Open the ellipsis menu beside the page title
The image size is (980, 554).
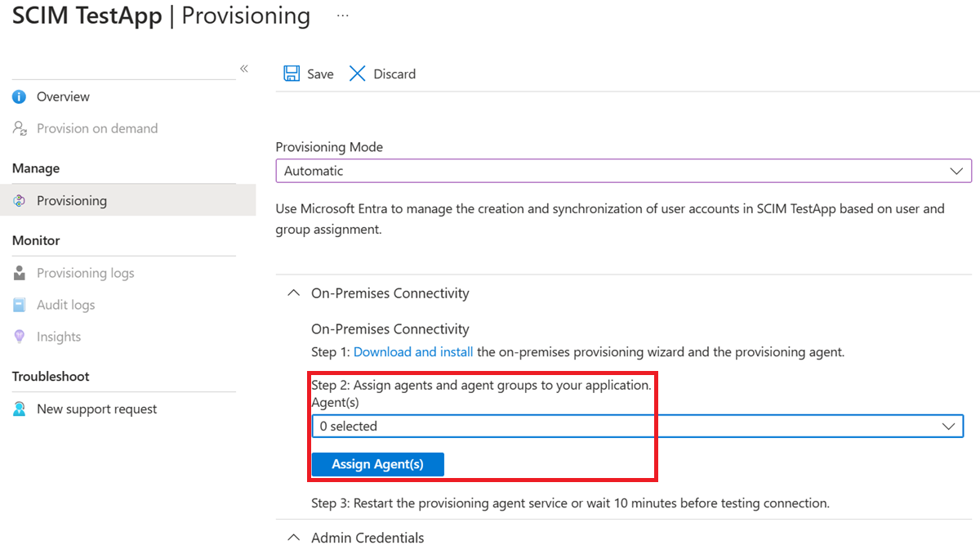(342, 15)
